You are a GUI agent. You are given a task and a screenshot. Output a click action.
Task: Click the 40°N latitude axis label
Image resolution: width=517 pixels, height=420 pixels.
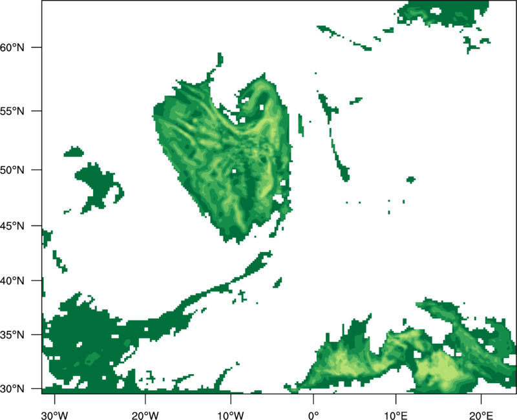pyautogui.click(x=12, y=280)
